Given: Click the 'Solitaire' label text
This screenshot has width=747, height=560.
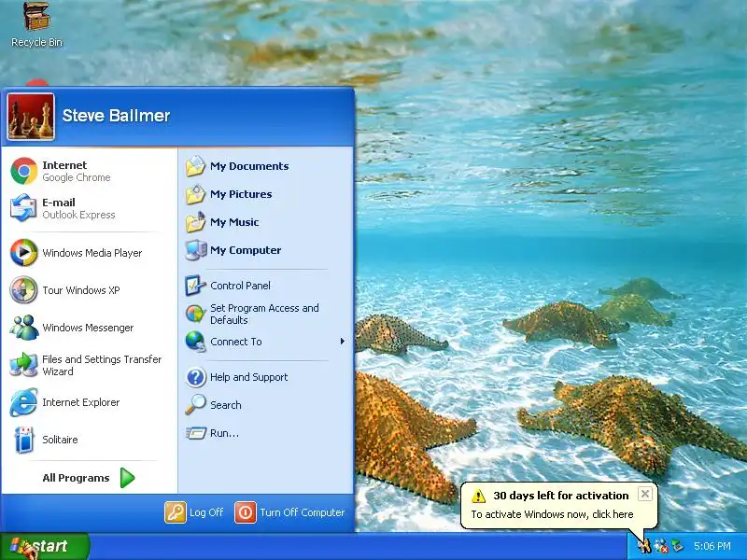Looking at the screenshot, I should pos(60,440).
